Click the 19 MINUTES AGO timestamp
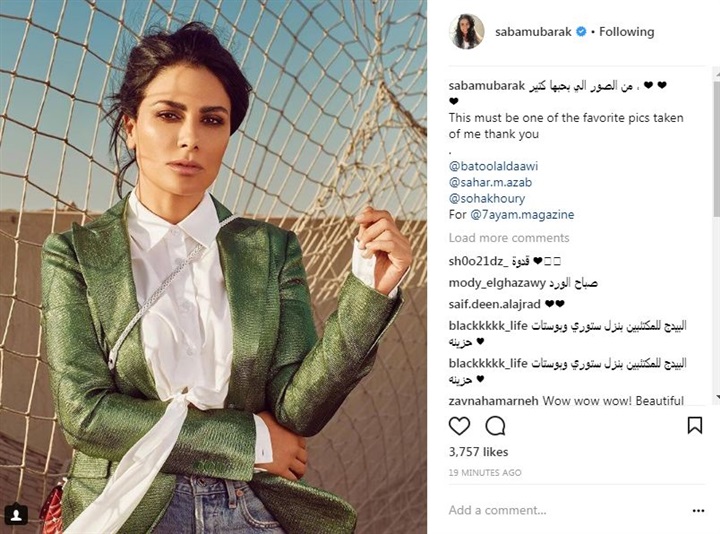The image size is (720, 534). pos(485,472)
